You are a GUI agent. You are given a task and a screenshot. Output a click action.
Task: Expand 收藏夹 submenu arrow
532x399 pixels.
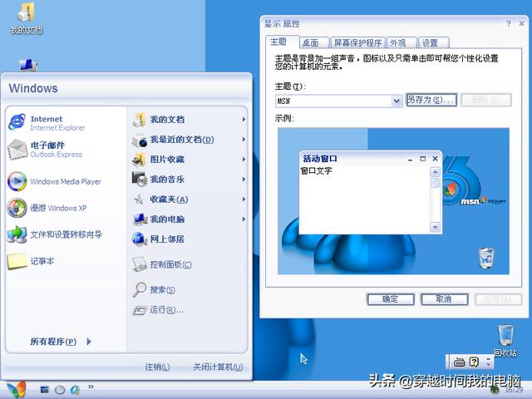pyautogui.click(x=244, y=199)
